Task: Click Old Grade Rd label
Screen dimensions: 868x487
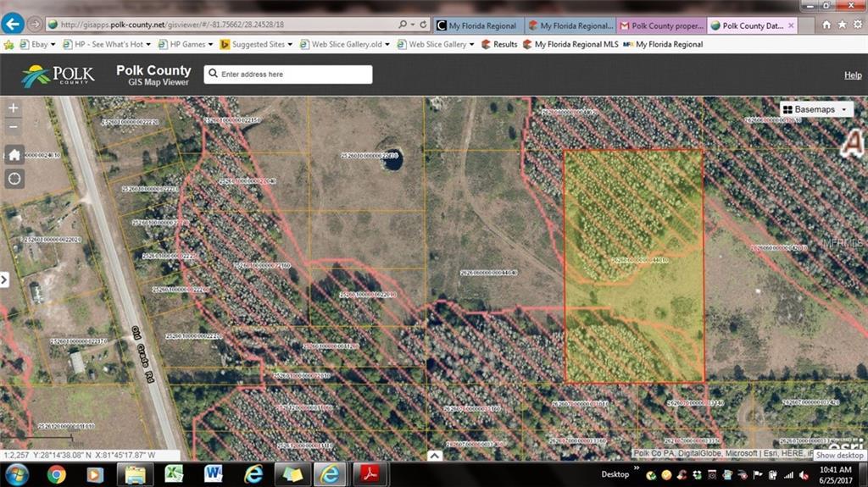Action: click(x=142, y=354)
